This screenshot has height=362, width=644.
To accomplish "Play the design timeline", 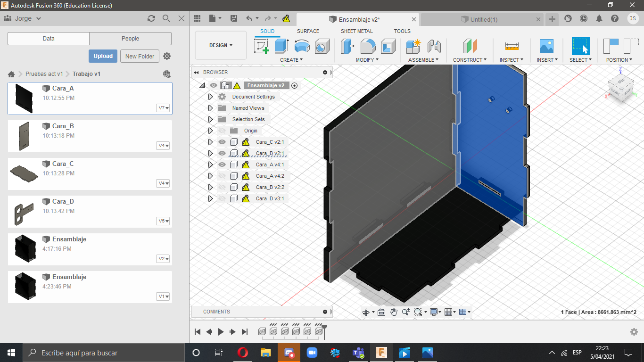I will coord(221,332).
